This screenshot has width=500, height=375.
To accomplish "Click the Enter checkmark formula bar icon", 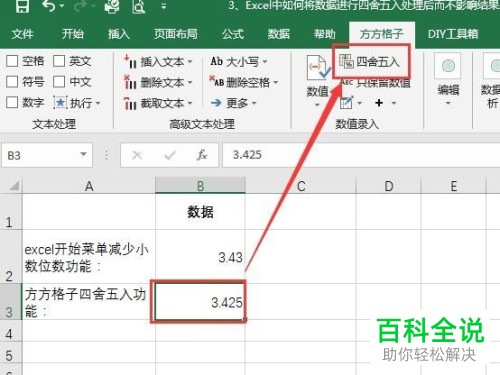I will click(170, 155).
